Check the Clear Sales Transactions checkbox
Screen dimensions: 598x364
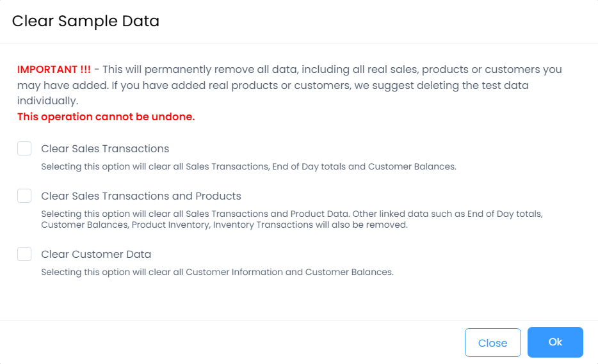click(24, 149)
